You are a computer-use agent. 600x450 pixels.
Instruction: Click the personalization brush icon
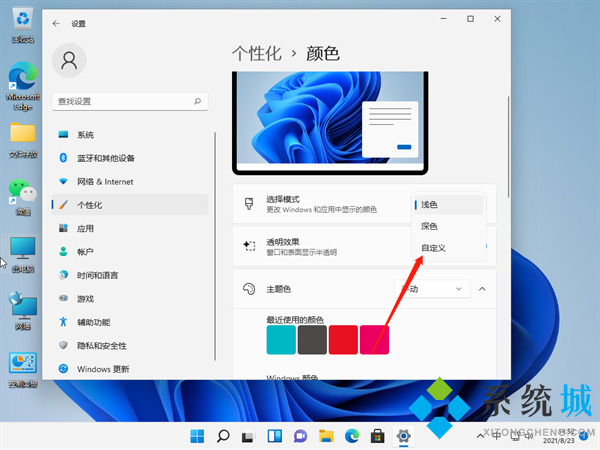[63, 205]
